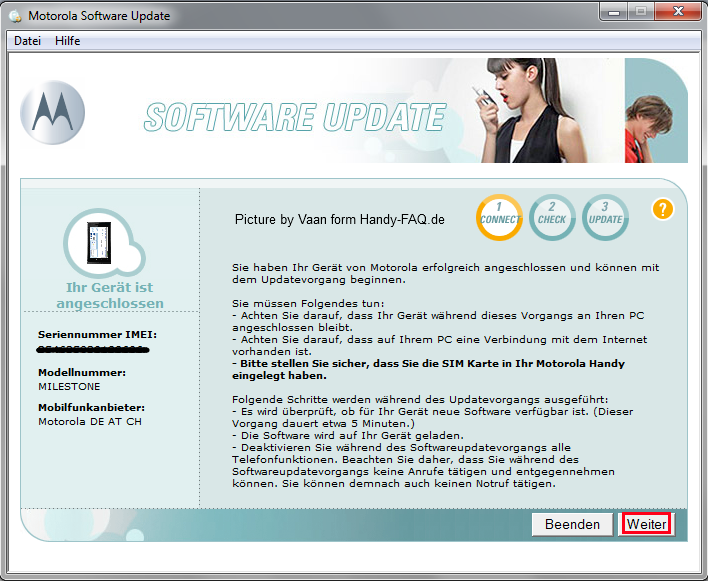Open the Hilfe menu
Image resolution: width=708 pixels, height=581 pixels.
pos(68,41)
